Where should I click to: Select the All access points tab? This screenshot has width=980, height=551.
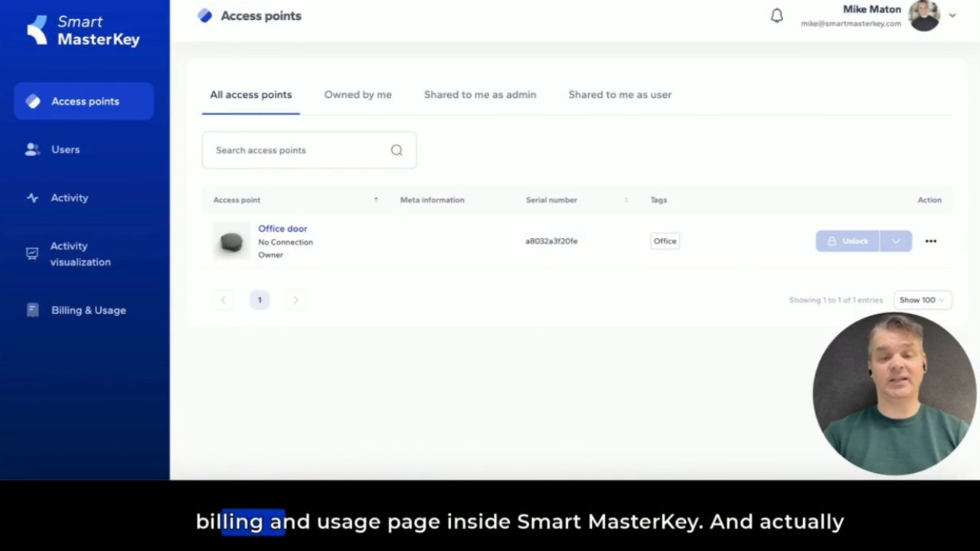click(251, 95)
